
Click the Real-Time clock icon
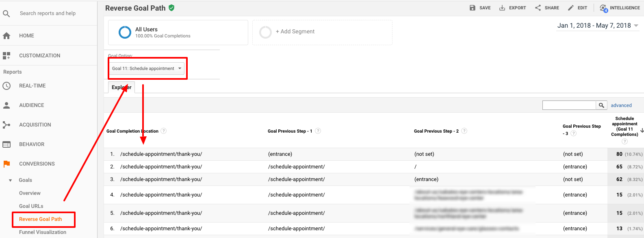click(7, 86)
